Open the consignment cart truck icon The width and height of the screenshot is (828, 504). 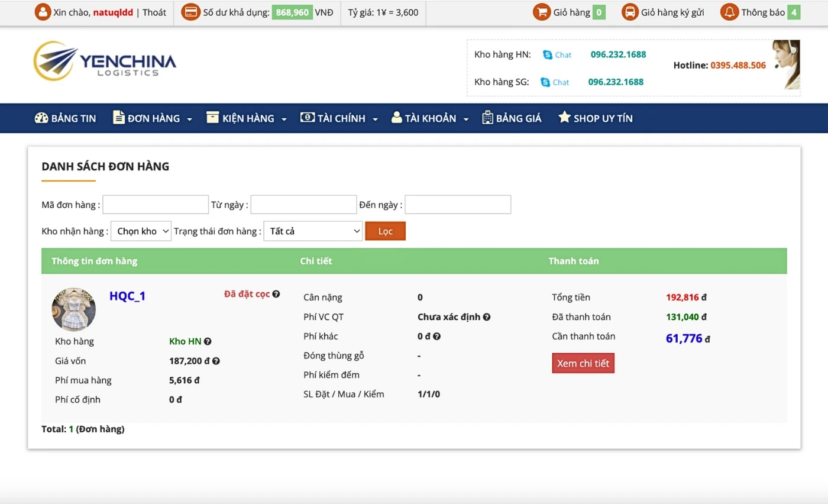[630, 12]
